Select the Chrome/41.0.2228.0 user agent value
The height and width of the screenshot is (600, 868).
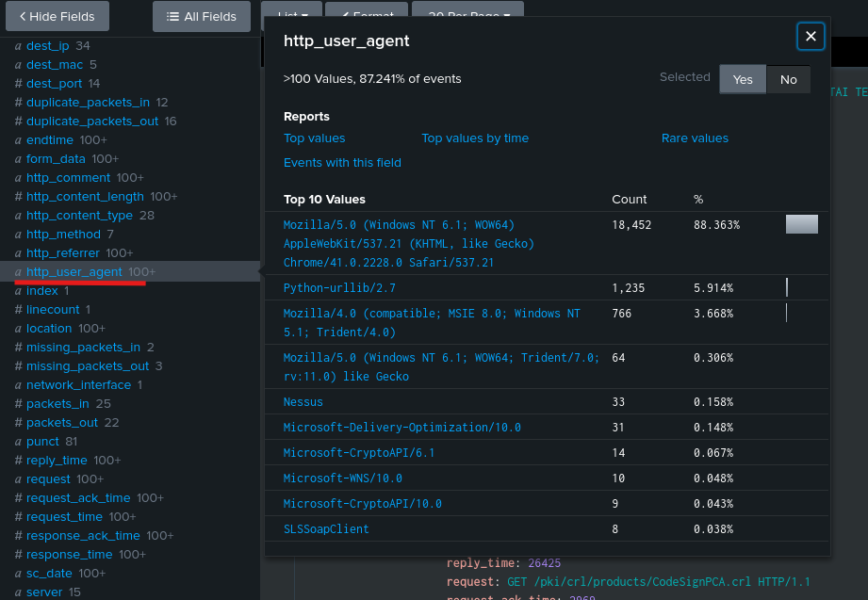click(x=408, y=244)
